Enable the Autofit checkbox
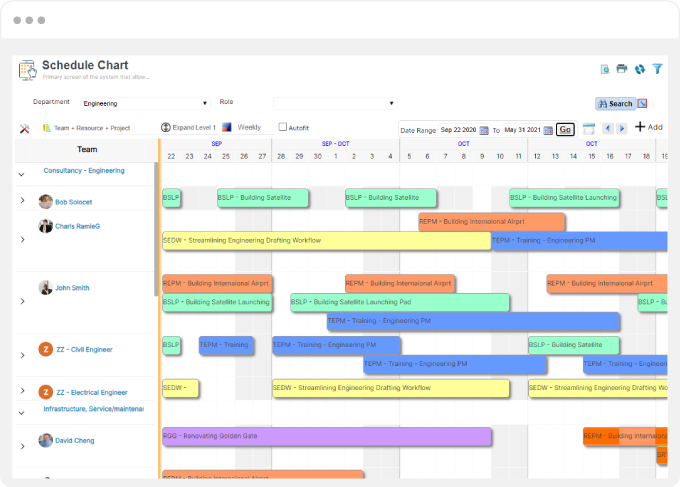 [283, 127]
